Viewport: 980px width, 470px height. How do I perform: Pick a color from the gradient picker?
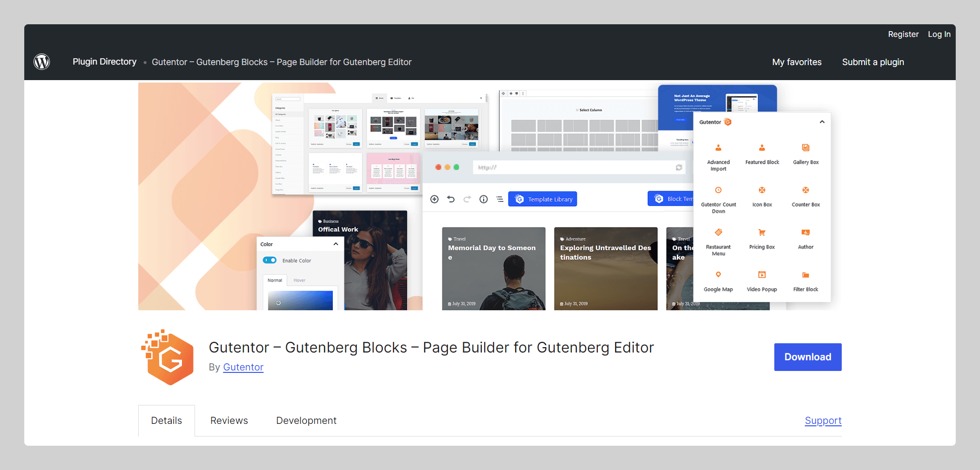[300, 300]
